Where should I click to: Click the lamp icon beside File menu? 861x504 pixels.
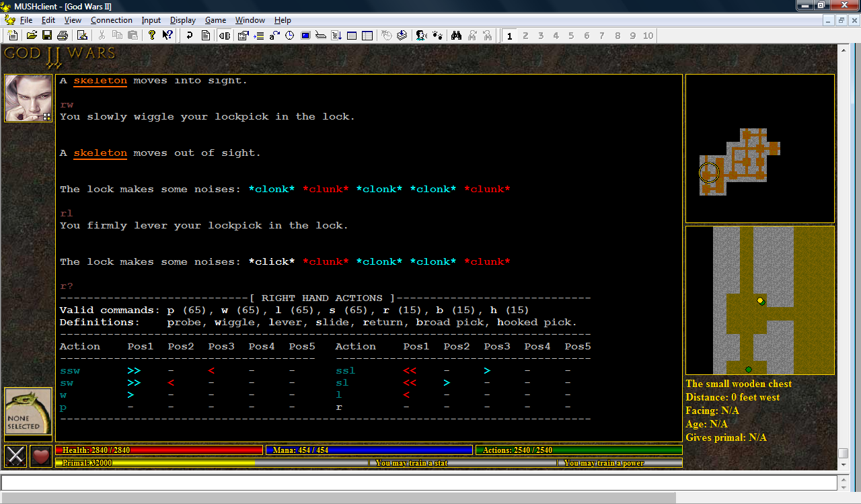(10, 20)
